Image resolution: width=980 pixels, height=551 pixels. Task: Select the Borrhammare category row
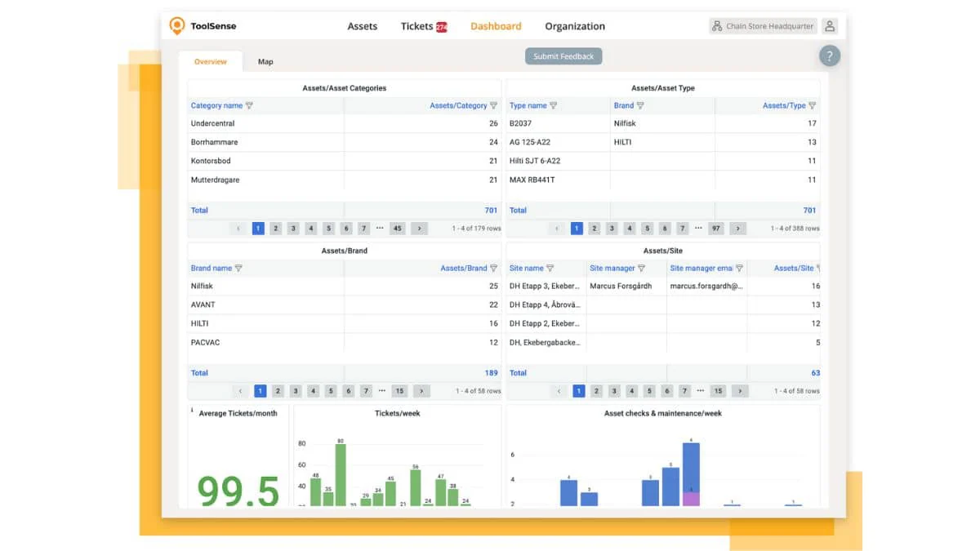[x=345, y=142]
